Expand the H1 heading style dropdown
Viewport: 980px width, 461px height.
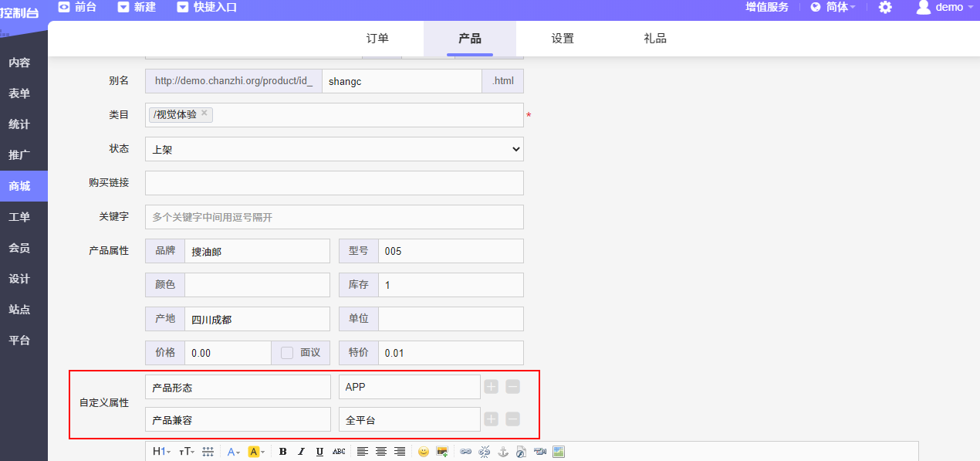161,452
